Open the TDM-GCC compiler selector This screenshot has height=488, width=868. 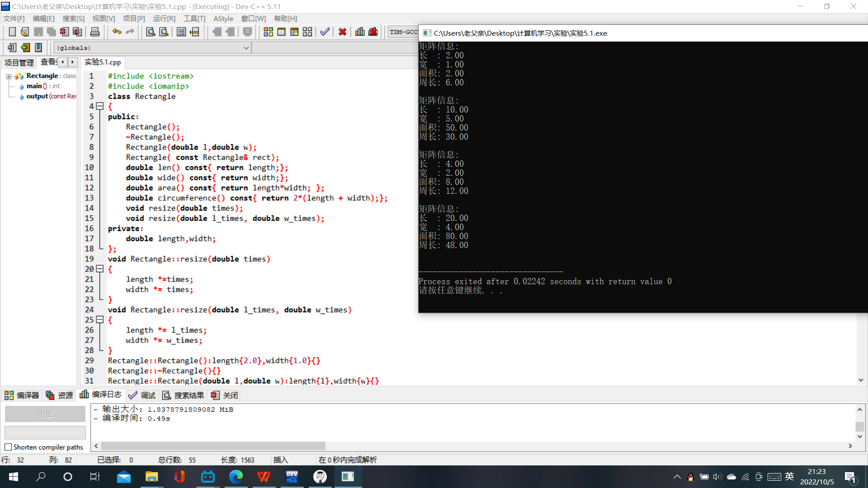(x=403, y=32)
